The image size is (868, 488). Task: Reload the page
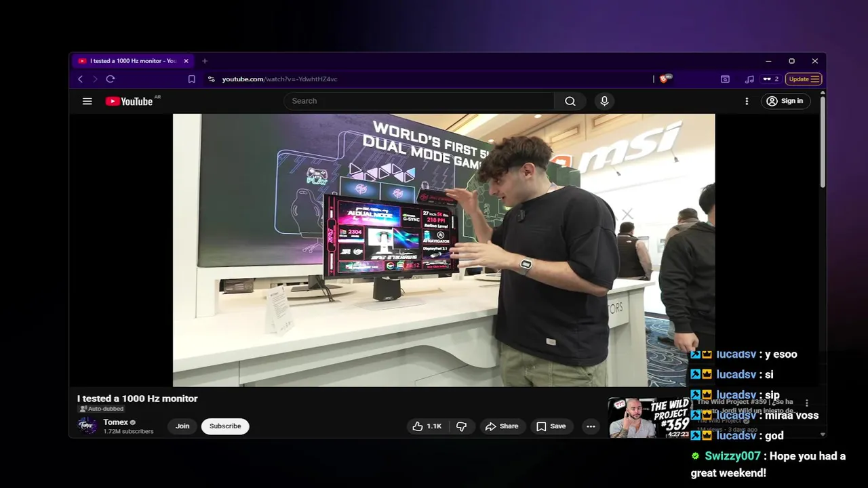coord(111,79)
